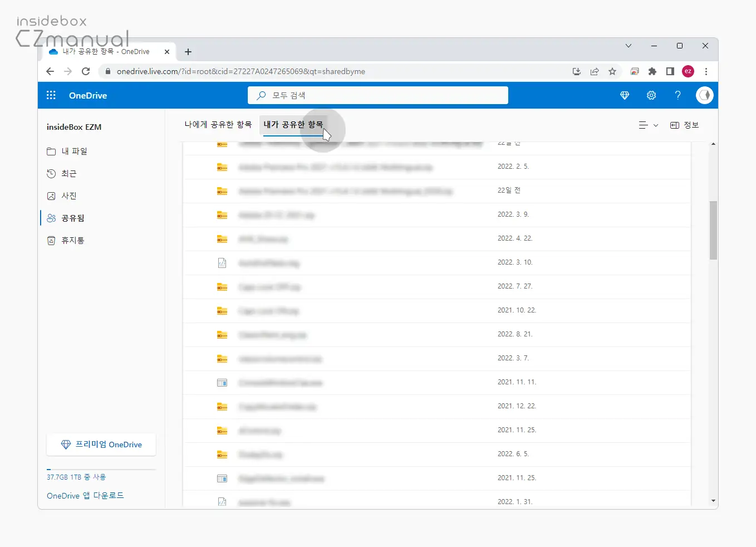Open 프리미엄 OneDrive upgrade button
This screenshot has width=756, height=547.
pos(101,445)
